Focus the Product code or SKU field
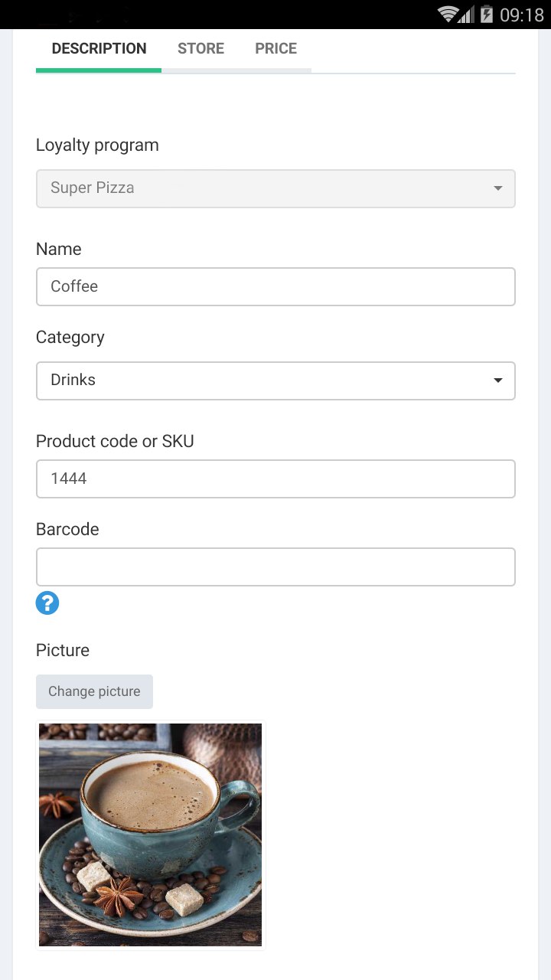This screenshot has height=980, width=551. pyautogui.click(x=275, y=479)
